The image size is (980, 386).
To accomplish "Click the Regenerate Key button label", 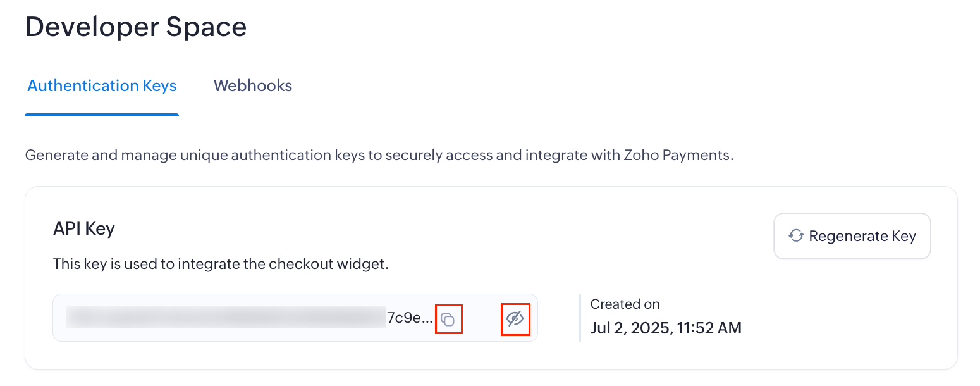I will [862, 236].
